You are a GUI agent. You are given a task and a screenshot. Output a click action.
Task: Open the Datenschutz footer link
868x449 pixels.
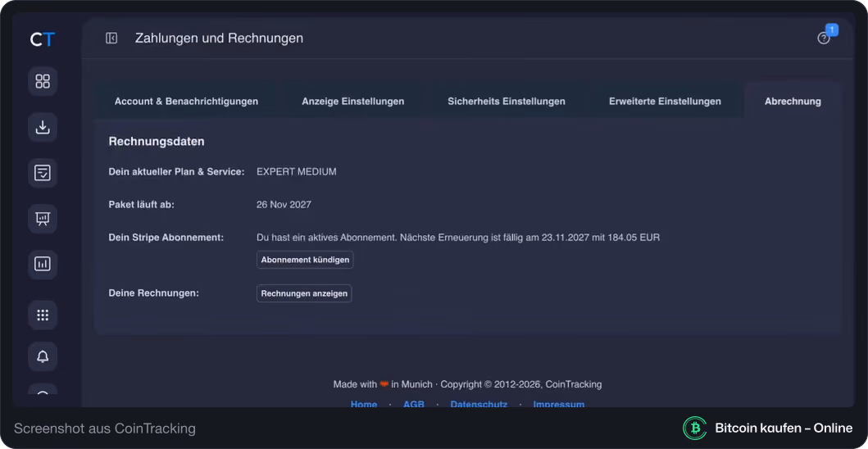pyautogui.click(x=479, y=404)
